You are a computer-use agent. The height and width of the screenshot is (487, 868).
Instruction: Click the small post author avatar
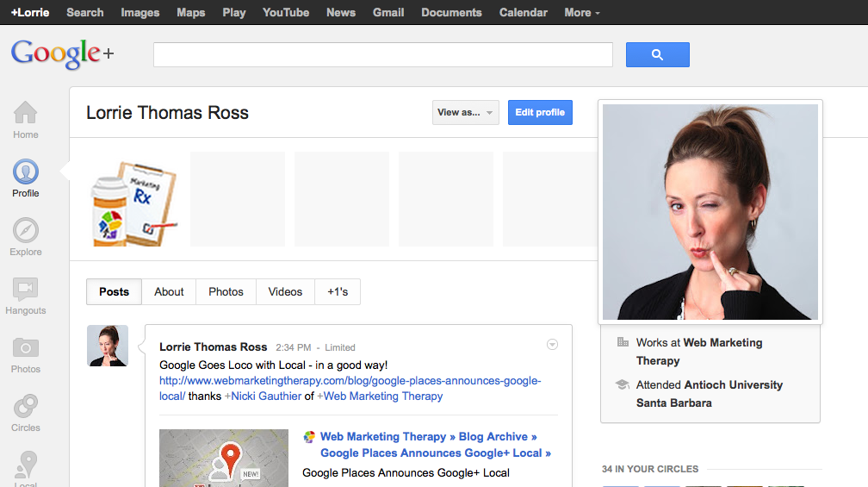(x=108, y=346)
